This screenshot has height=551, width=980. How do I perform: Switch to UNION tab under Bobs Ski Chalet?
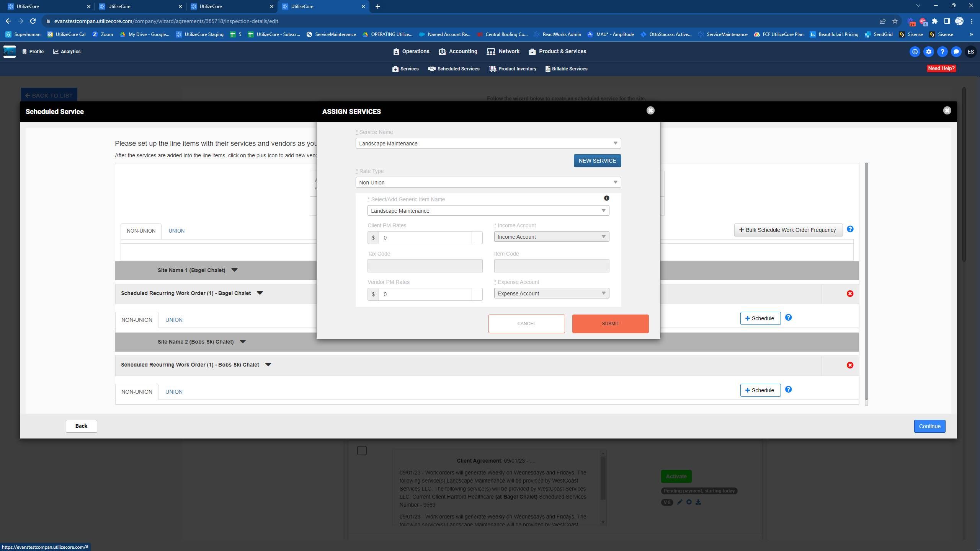pyautogui.click(x=174, y=392)
